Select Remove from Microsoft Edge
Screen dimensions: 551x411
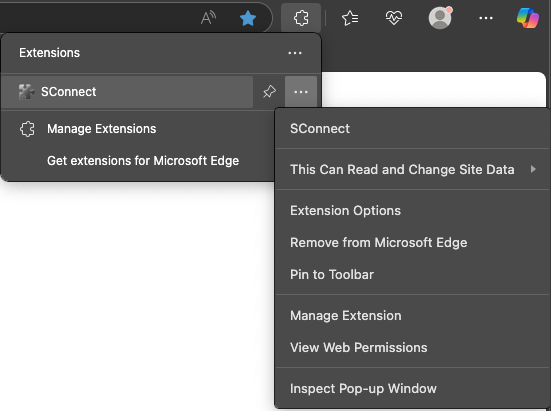coord(412,243)
